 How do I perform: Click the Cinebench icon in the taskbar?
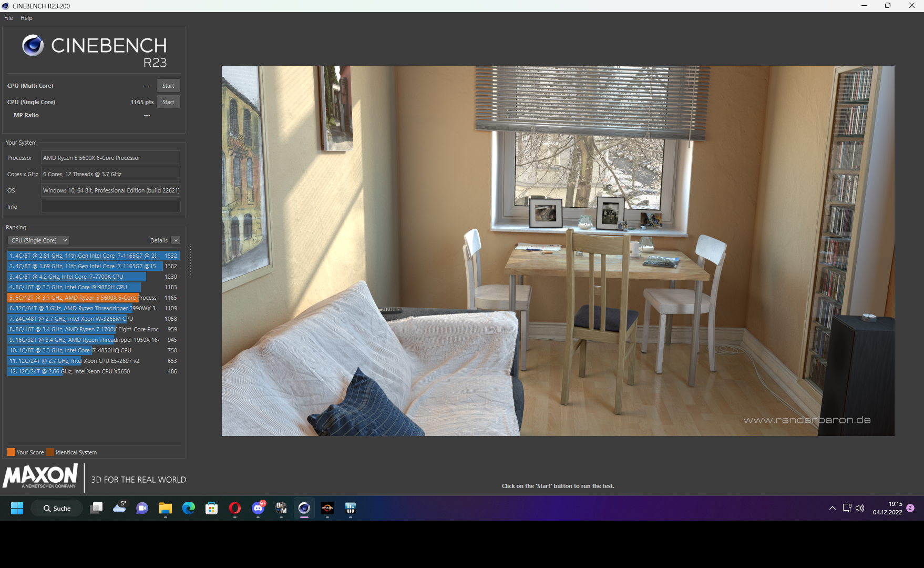(x=305, y=508)
